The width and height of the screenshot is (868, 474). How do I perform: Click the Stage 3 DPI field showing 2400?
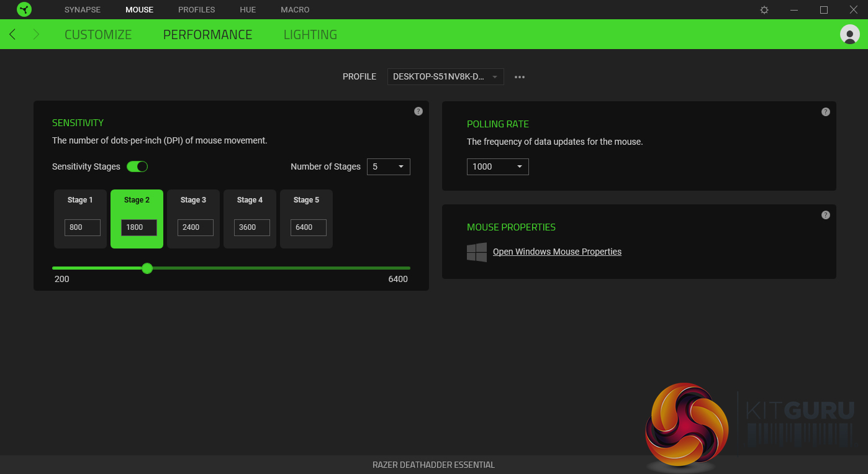tap(196, 227)
